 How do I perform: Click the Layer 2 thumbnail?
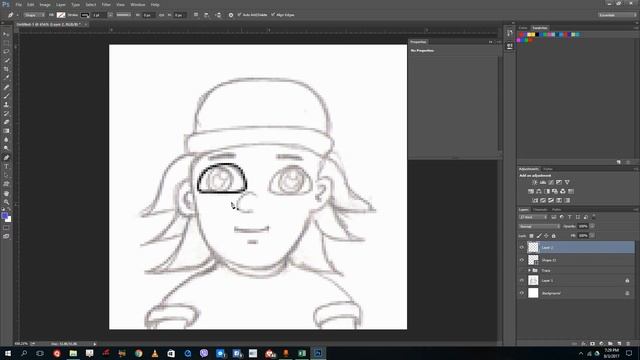[x=533, y=247]
